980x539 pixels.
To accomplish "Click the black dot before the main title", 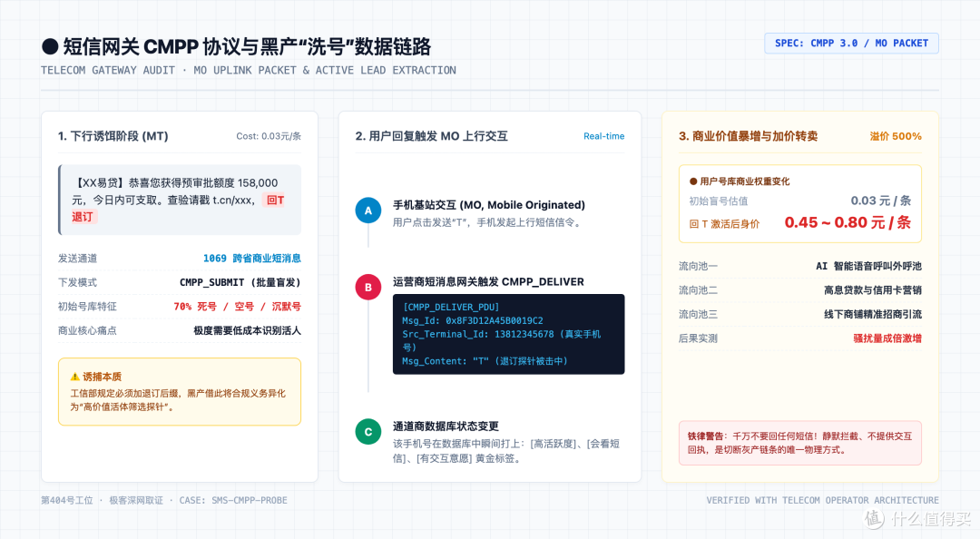I will coord(50,47).
